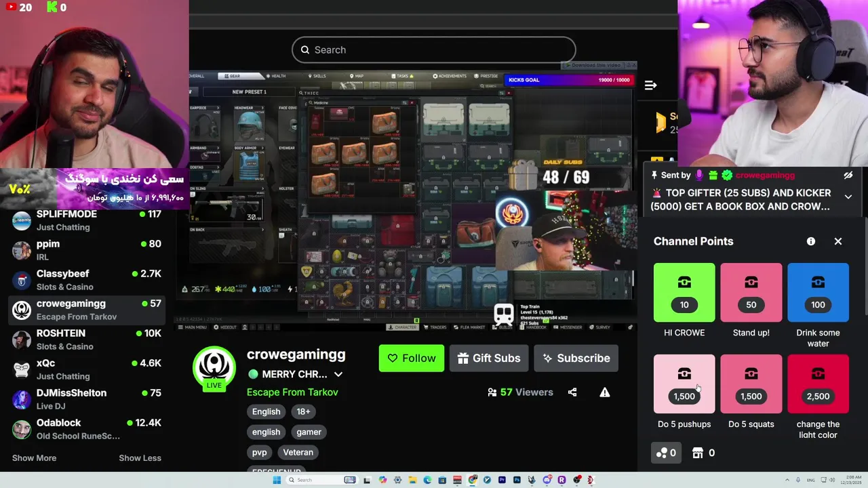Click the crowegamingg LIVE avatar
Screen dimensions: 868x488
tap(214, 369)
